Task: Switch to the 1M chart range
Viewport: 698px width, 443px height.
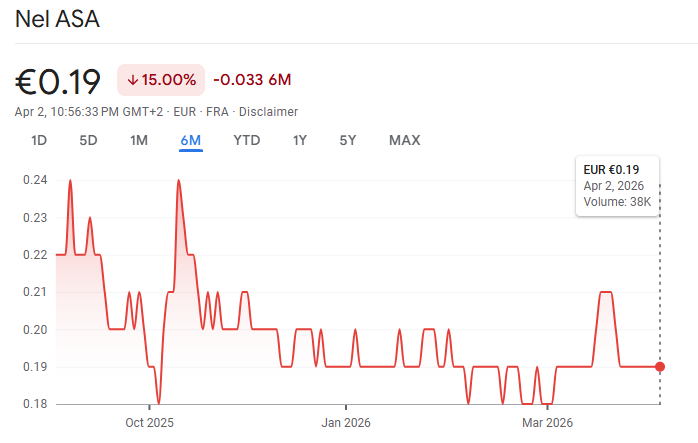Action: click(x=139, y=140)
